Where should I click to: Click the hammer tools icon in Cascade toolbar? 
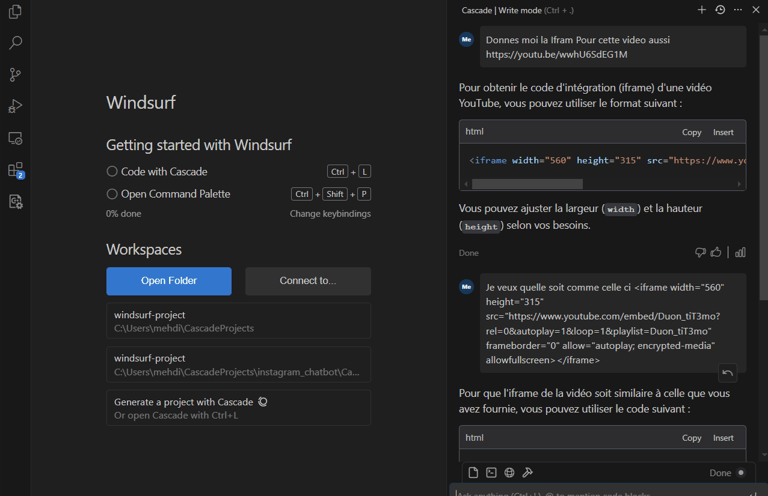(x=528, y=472)
